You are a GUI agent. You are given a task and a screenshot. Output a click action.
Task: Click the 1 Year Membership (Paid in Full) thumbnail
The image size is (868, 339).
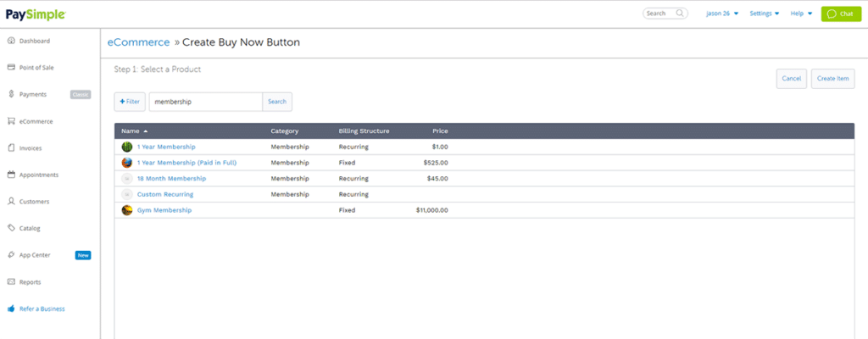tap(127, 163)
